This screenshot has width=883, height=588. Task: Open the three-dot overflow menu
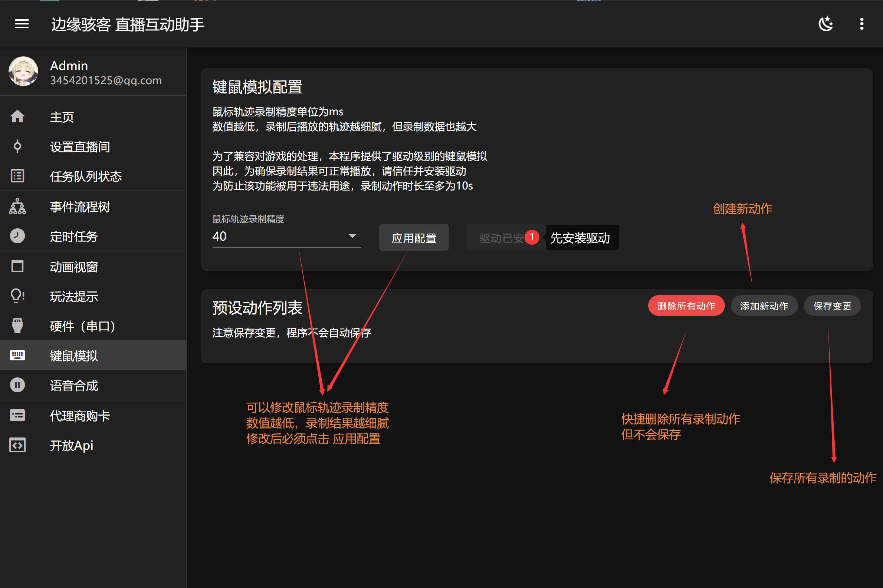(862, 24)
